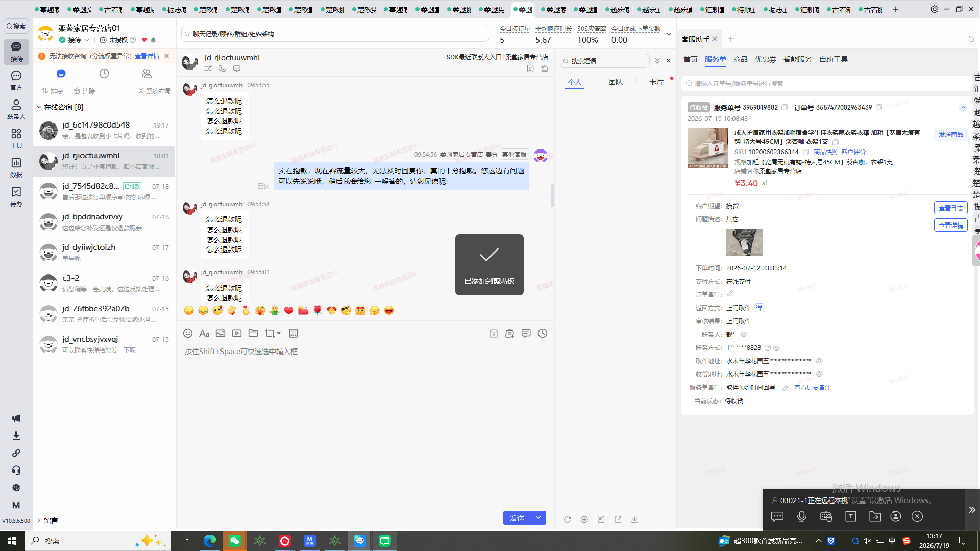Show the full pickup address
Screen dimensions: 980x551
(819, 361)
